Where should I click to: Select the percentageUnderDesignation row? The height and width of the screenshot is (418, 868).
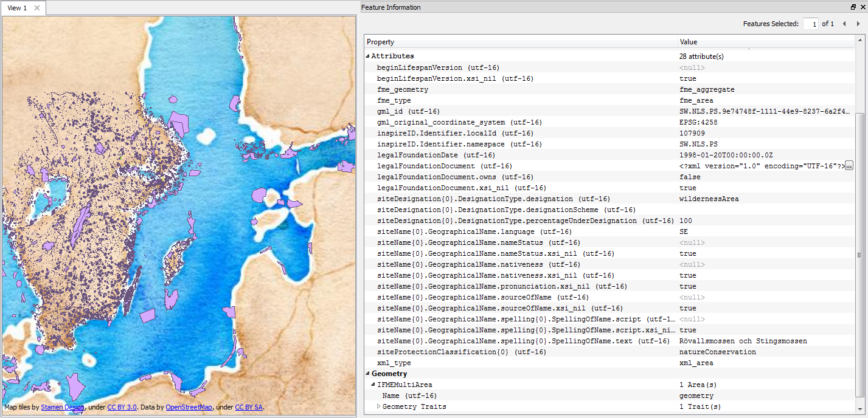pos(609,221)
